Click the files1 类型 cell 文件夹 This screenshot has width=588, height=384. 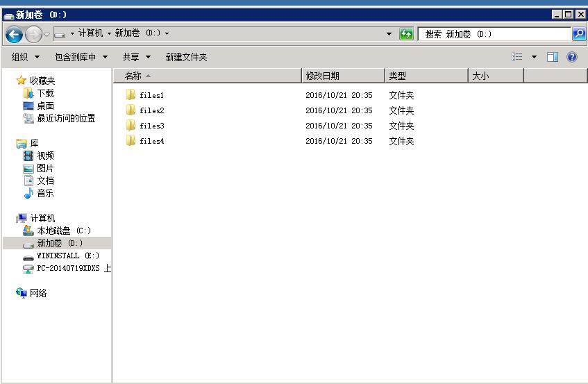coord(401,95)
